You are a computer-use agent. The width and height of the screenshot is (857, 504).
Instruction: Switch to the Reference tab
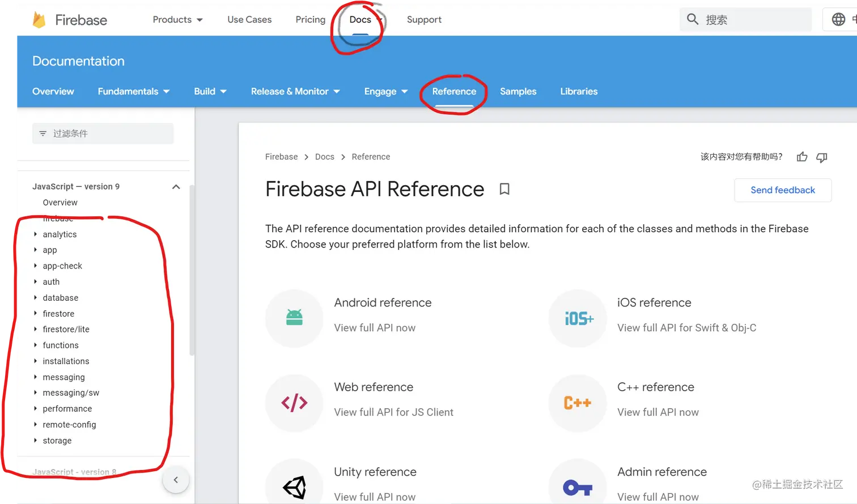point(454,91)
